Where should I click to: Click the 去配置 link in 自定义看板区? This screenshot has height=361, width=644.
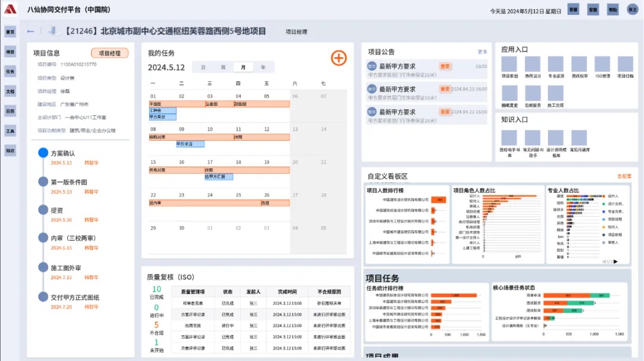[624, 177]
